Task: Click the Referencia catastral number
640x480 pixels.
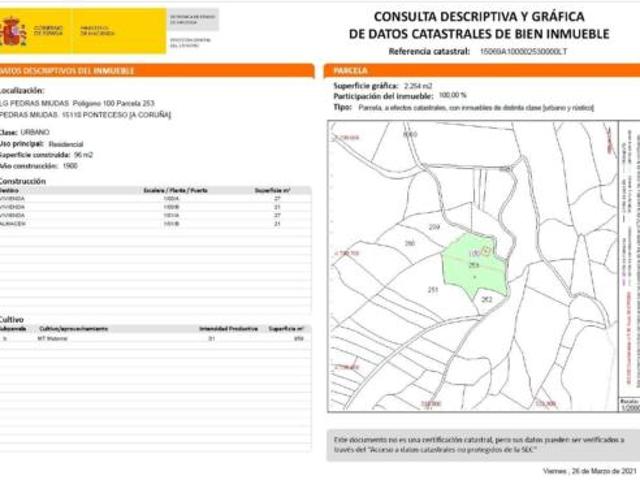Action: point(523,52)
